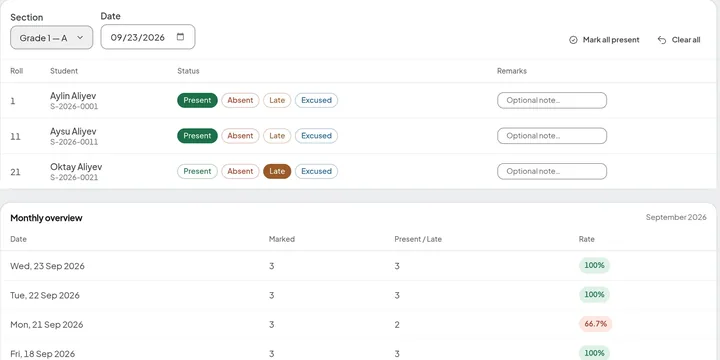Mark Aysu Aliyev as Absent
This screenshot has width=720, height=360.
(x=240, y=136)
